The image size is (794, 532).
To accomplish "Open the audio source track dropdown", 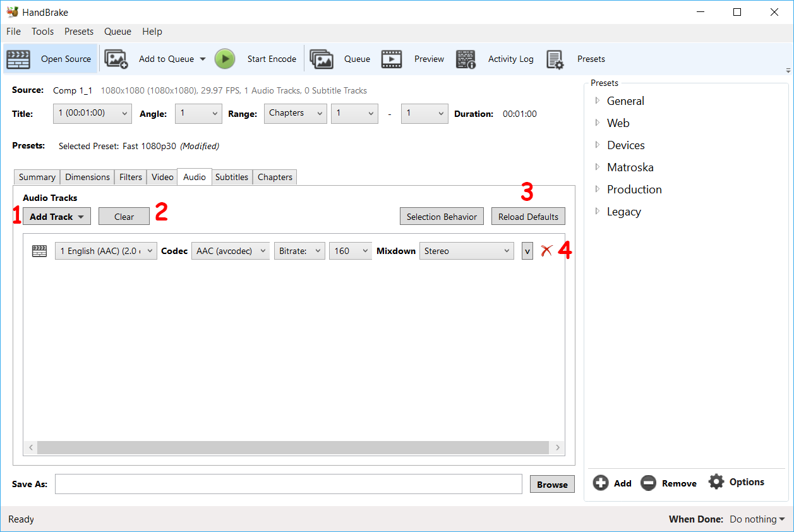I will pyautogui.click(x=106, y=251).
